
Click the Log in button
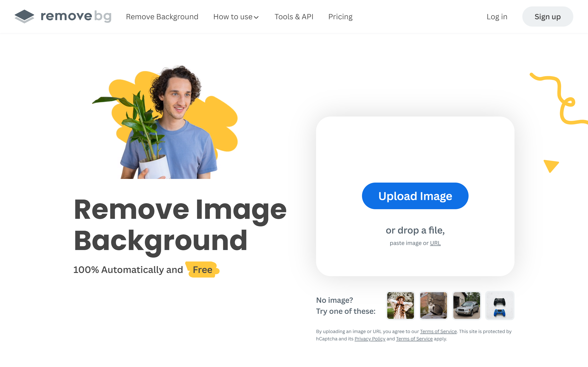497,17
